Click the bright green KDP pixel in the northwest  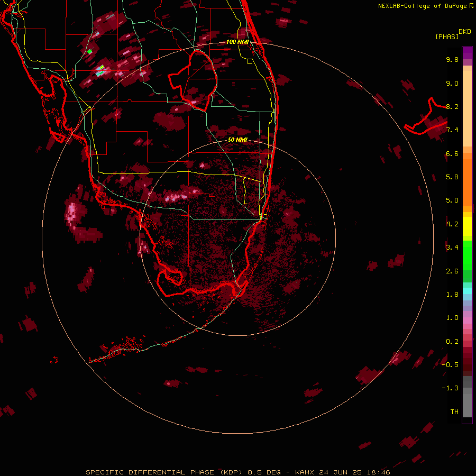(x=89, y=52)
